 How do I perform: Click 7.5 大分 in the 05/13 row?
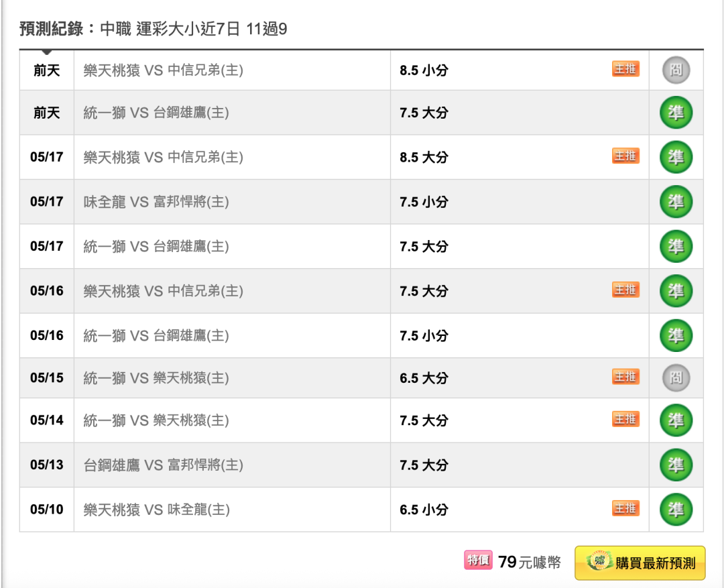(424, 465)
